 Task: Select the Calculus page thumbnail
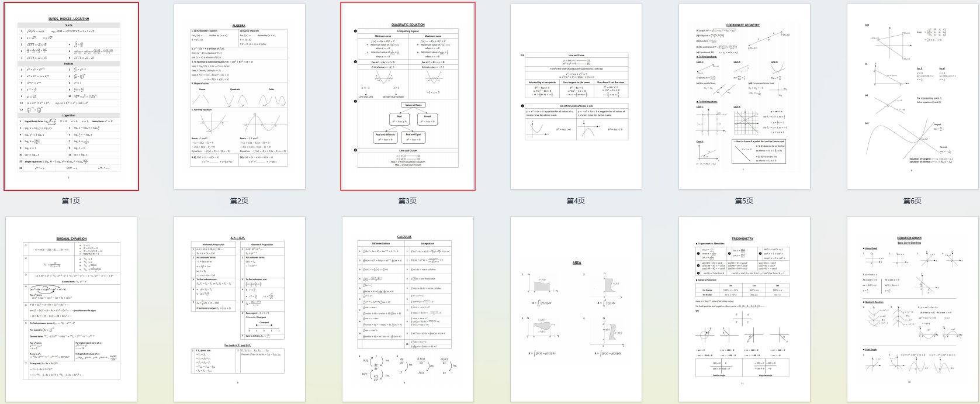[408, 309]
